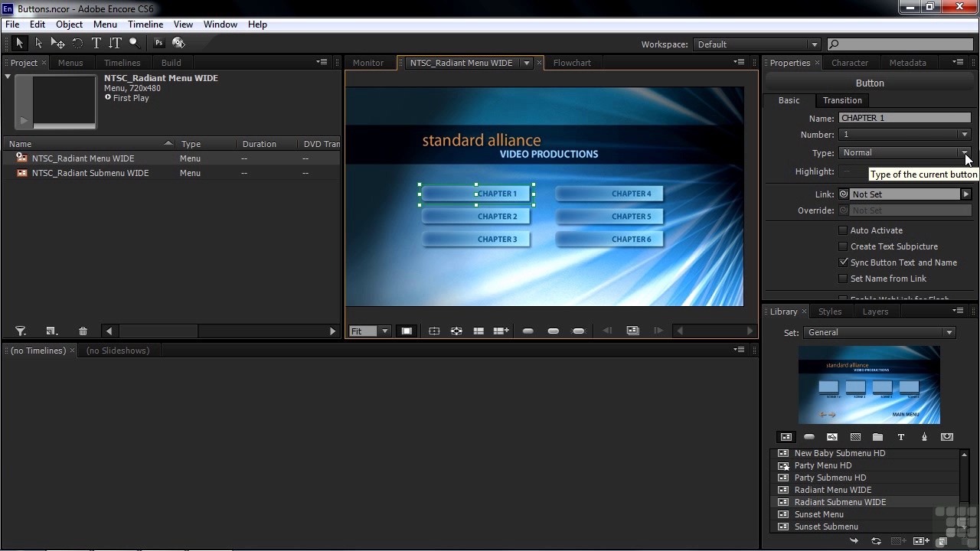Click Replace icon in Library panel
Image resolution: width=980 pixels, height=551 pixels.
click(876, 541)
